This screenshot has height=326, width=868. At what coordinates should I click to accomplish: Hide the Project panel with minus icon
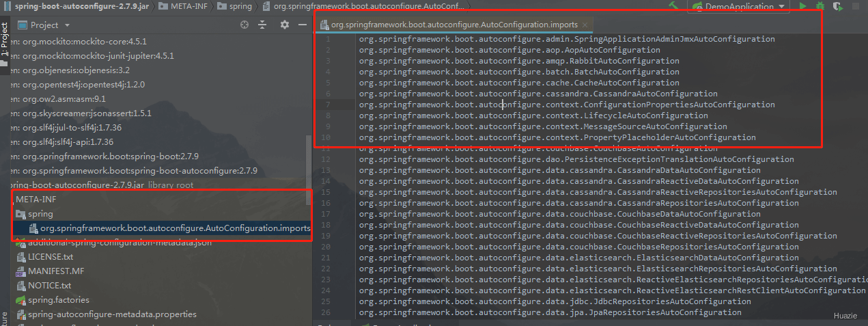click(x=303, y=25)
